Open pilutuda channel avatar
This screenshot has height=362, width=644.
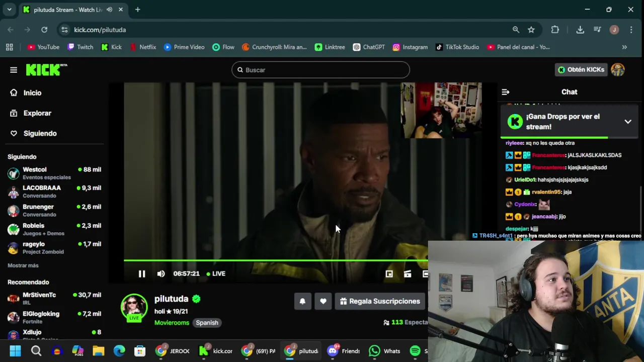pos(134,307)
